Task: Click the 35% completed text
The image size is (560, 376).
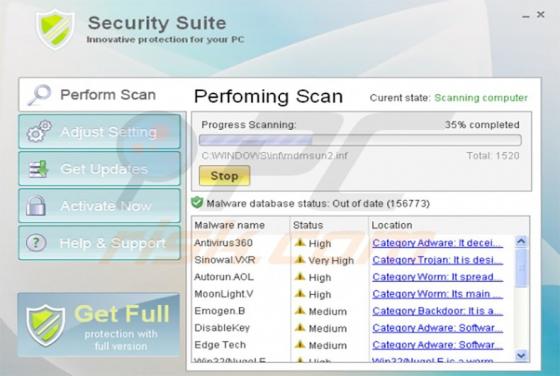Action: 482,125
